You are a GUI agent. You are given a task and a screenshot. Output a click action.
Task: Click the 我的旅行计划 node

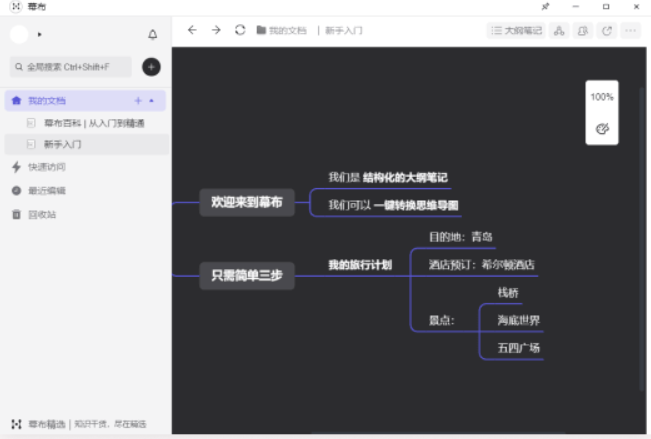pyautogui.click(x=360, y=265)
